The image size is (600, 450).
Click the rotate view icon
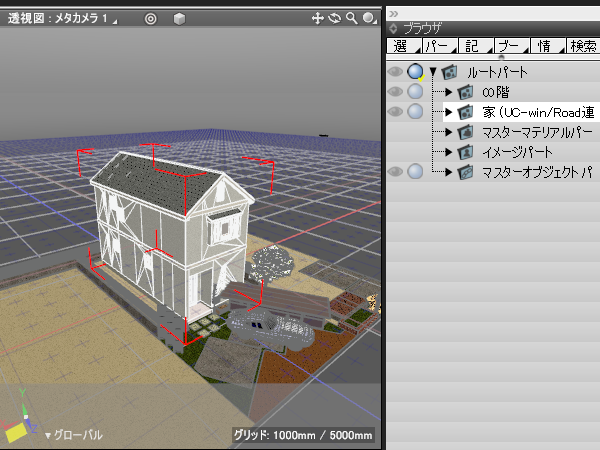point(335,18)
